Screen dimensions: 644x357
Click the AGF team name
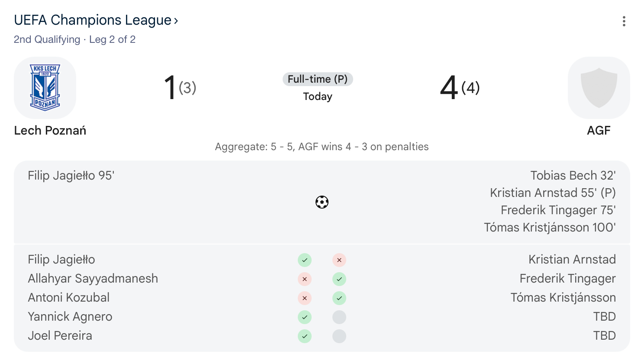pyautogui.click(x=599, y=130)
